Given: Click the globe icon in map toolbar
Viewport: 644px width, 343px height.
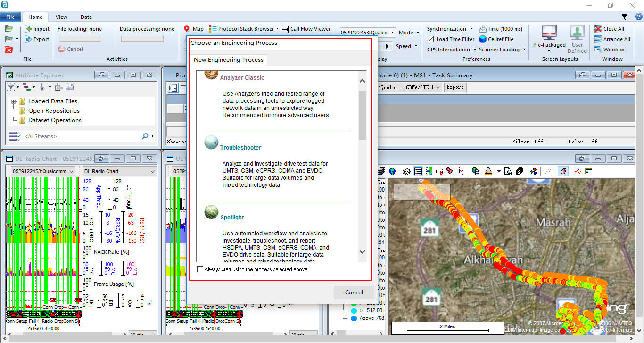Looking at the screenshot, I should tap(392, 171).
